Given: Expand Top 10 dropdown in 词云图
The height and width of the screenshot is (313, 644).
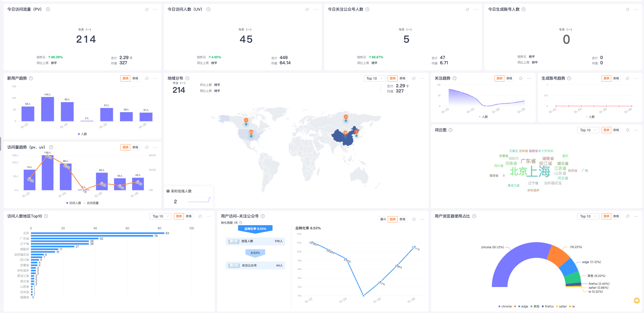Looking at the screenshot, I should 588,130.
